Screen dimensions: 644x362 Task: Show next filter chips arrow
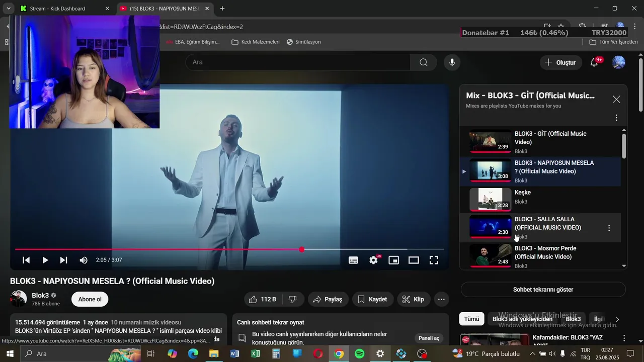click(617, 319)
